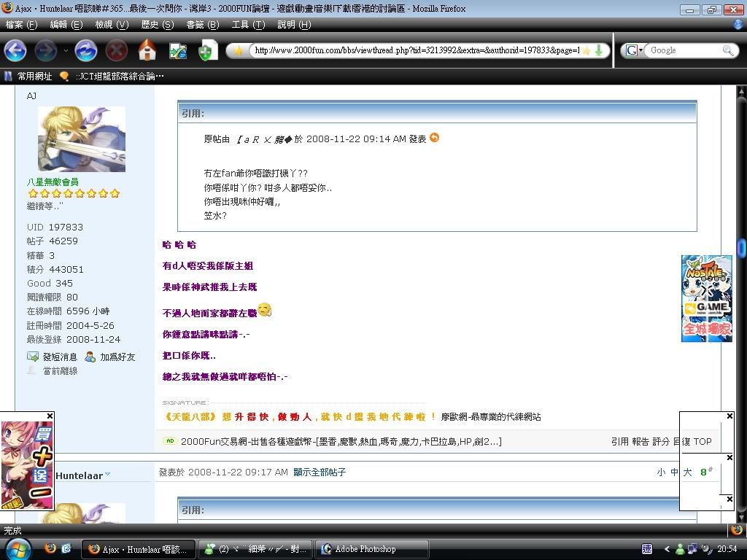Go to Home via house icon
Image resolution: width=747 pixels, height=560 pixels.
[147, 50]
